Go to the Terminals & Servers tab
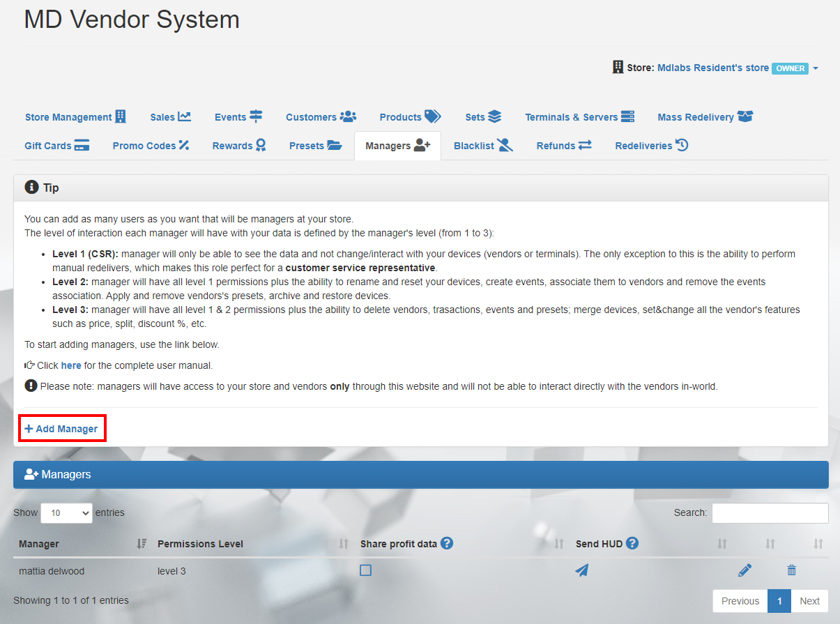This screenshot has width=840, height=624. (579, 117)
